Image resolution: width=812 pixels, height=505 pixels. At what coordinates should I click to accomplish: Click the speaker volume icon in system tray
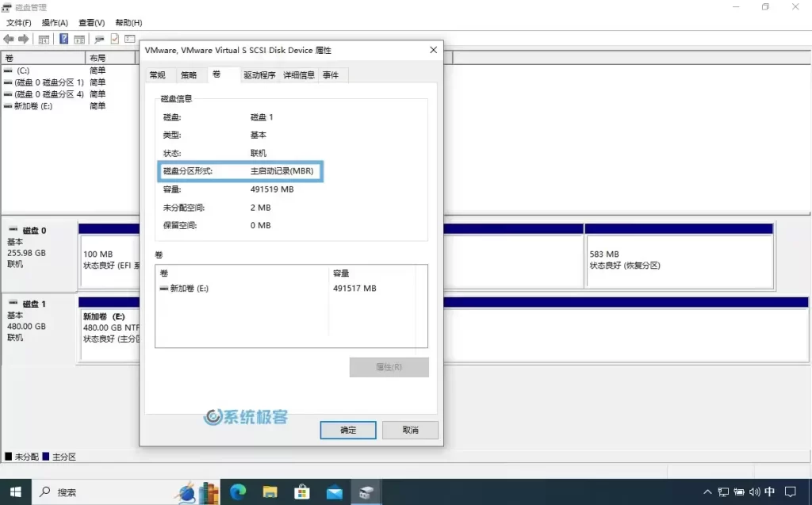(x=755, y=492)
